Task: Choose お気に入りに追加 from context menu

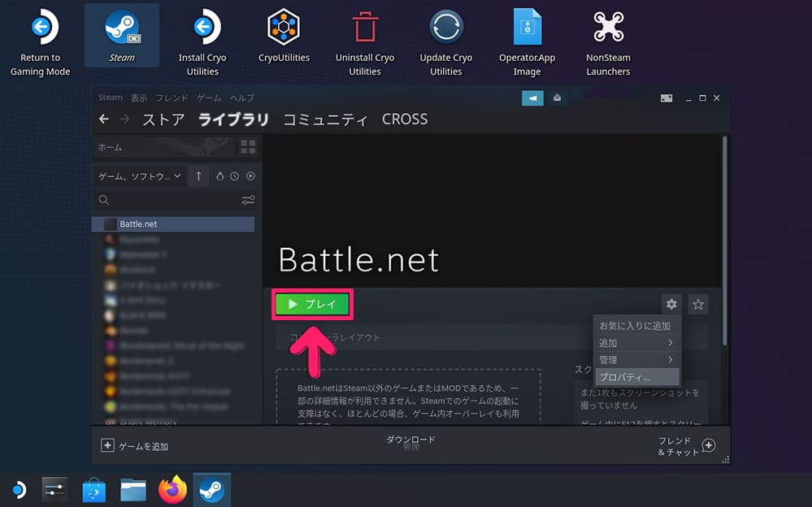Action: (636, 326)
